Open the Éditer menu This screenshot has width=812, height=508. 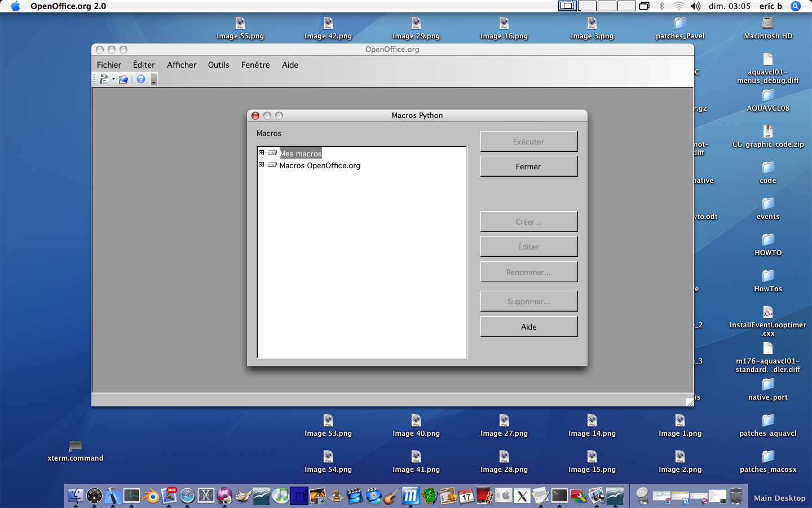point(144,65)
